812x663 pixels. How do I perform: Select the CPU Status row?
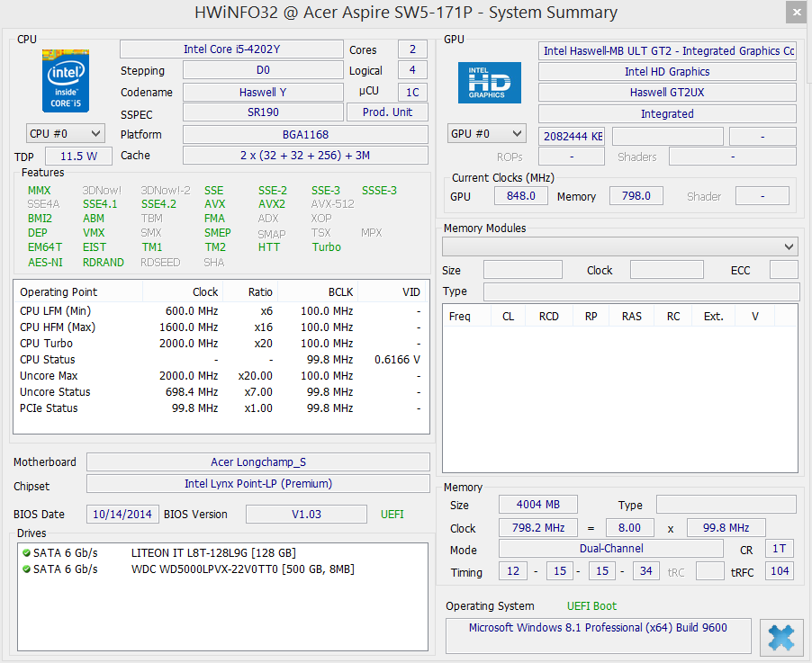[221, 359]
